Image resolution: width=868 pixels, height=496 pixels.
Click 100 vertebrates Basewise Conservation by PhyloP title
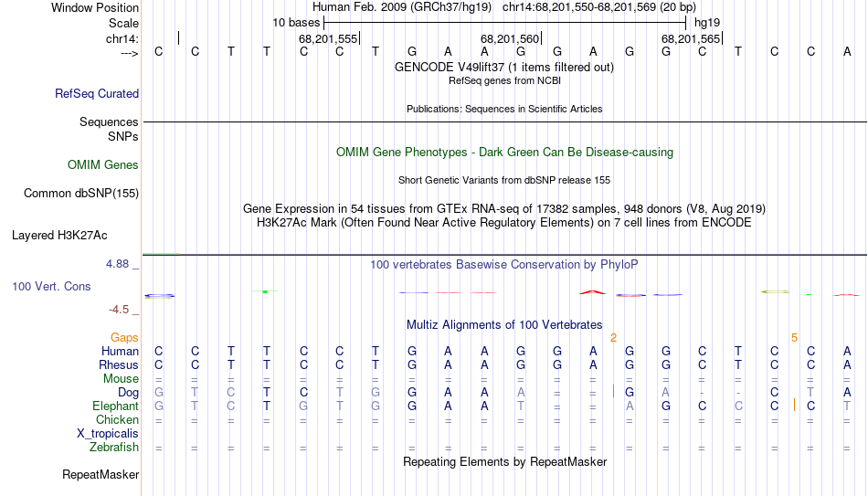(x=504, y=265)
